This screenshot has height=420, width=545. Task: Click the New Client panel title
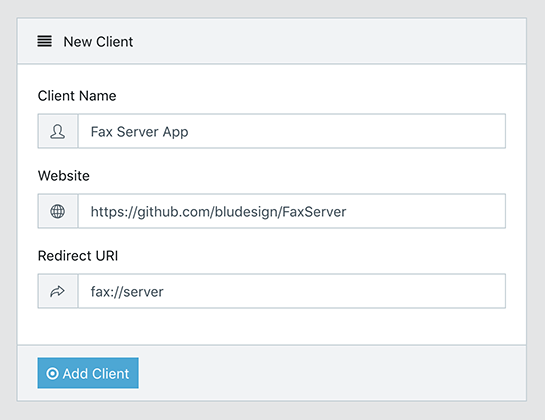click(x=98, y=42)
